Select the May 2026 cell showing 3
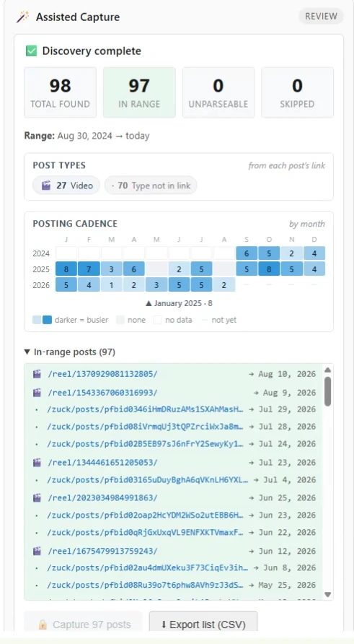The image size is (354, 644). point(156,284)
